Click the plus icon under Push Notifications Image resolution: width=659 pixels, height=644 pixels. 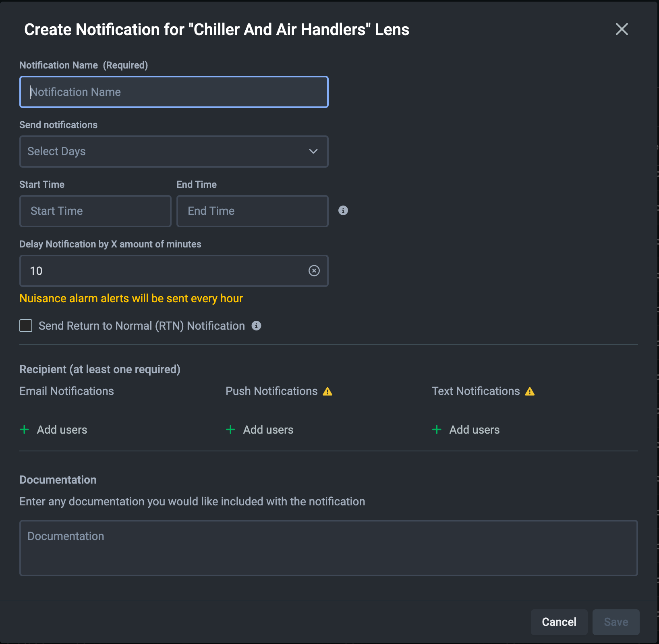point(230,430)
